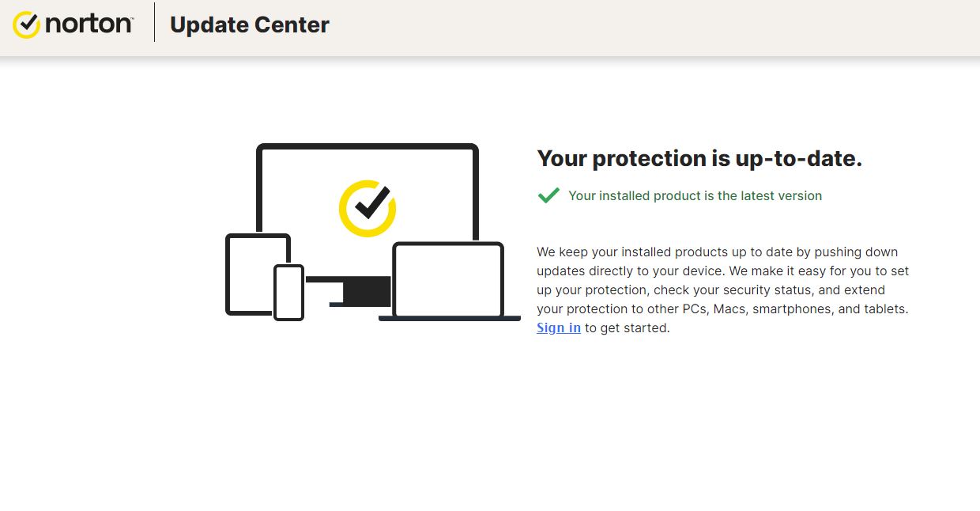Click the laptop screen area in illustration

point(448,280)
